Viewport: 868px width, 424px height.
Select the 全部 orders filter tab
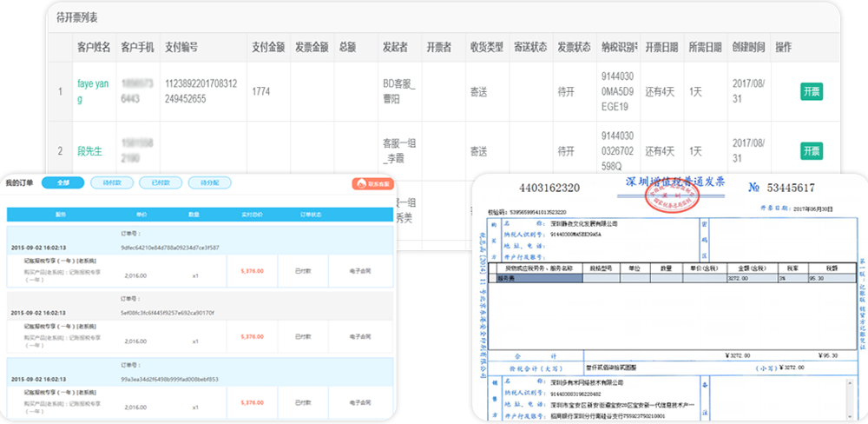63,183
